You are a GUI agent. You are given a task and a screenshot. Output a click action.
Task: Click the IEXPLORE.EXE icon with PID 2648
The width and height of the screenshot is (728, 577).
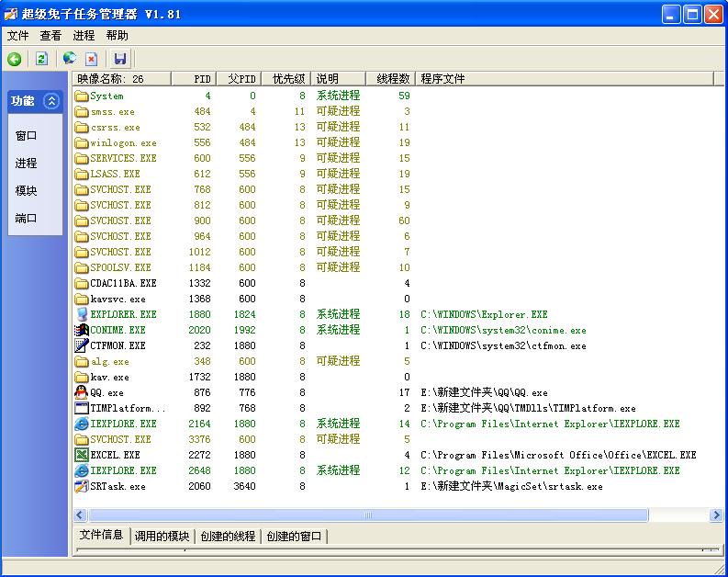(82, 470)
